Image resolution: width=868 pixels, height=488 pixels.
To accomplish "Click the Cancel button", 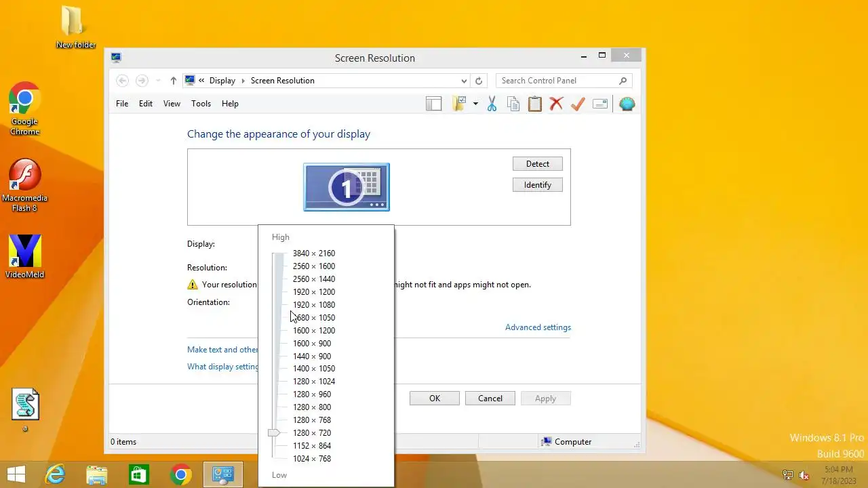I will click(x=490, y=399).
